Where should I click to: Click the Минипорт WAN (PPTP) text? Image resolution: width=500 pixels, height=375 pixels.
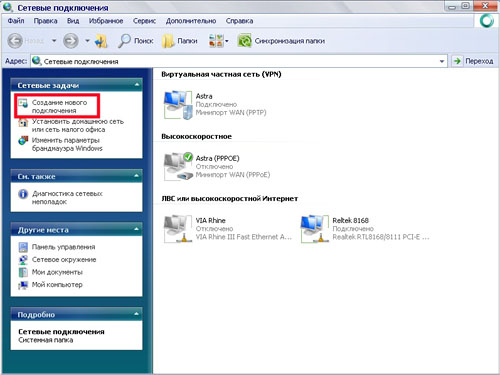(x=231, y=113)
